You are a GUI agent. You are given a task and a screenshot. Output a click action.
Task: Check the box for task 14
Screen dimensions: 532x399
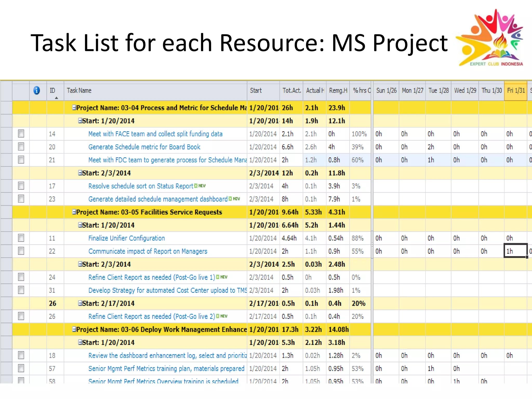21,134
